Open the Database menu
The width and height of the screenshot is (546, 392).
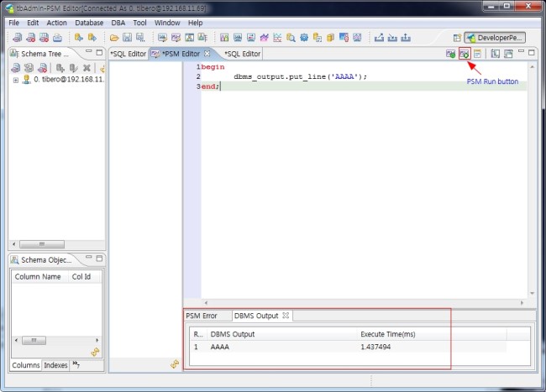[x=89, y=23]
